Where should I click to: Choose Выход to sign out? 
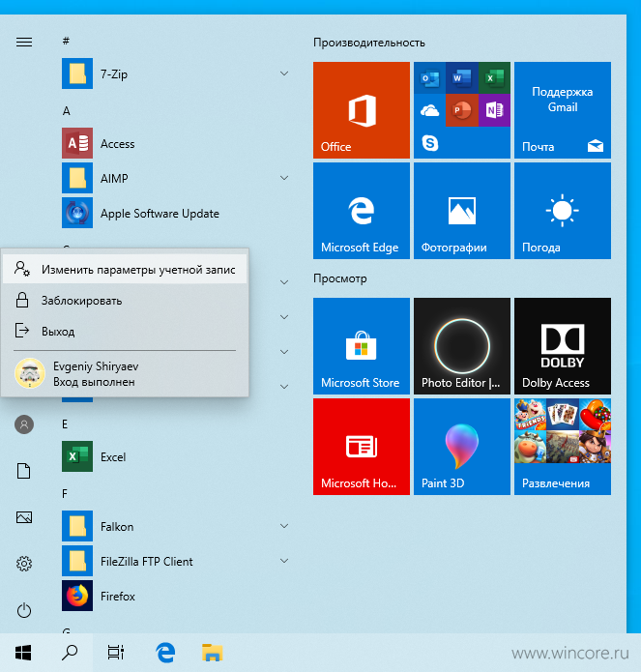click(x=125, y=332)
